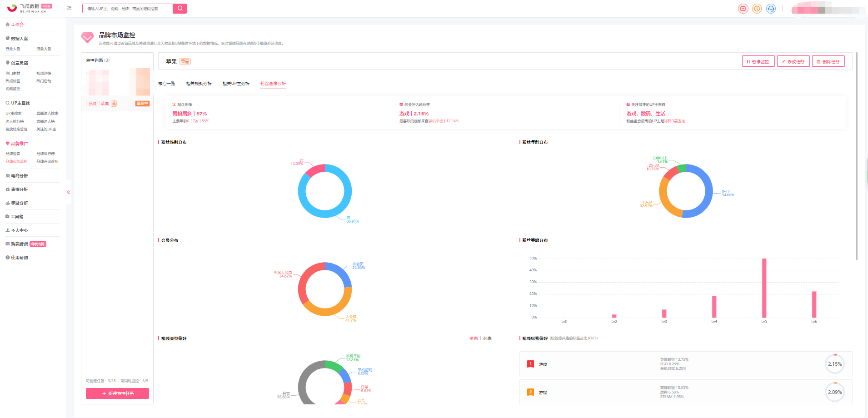Open the mail messages icon
This screenshot has height=418, width=868.
pyautogui.click(x=743, y=9)
